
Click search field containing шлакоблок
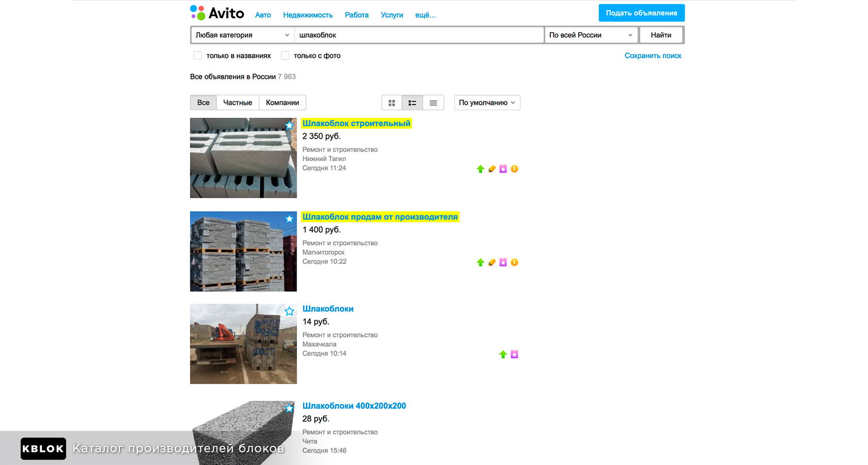pyautogui.click(x=419, y=35)
